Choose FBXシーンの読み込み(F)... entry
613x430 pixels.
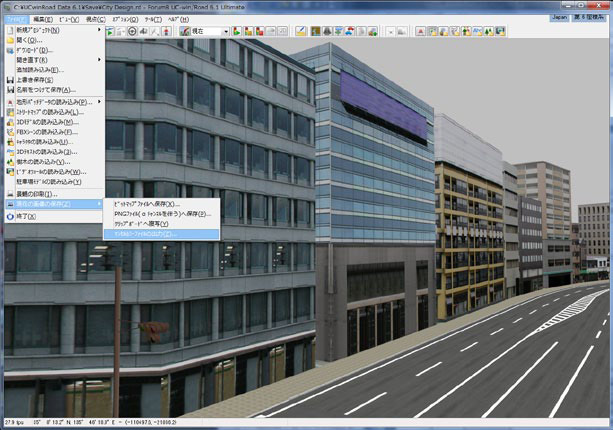(x=54, y=132)
